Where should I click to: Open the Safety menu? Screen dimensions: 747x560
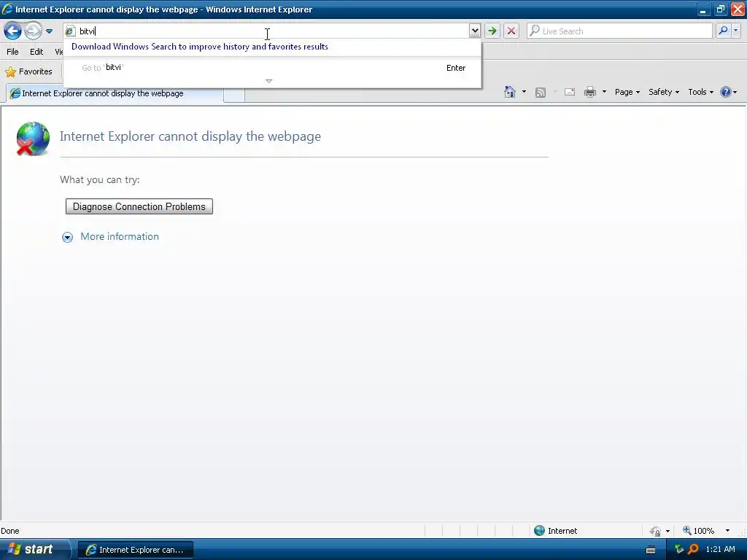tap(664, 92)
